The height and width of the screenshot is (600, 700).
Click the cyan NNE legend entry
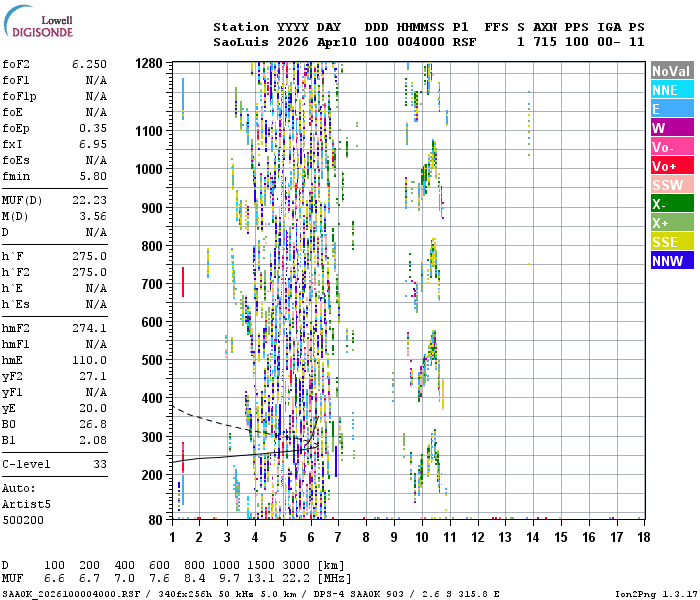click(671, 90)
